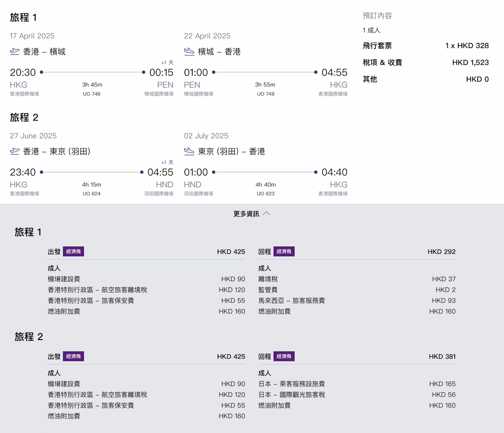This screenshot has width=504, height=433.
Task: Click the 稅項 & 收費 summary row
Action: click(382, 63)
